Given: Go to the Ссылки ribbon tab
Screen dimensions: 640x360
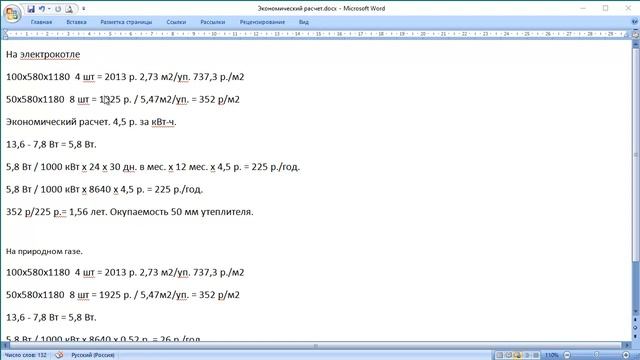Looking at the screenshot, I should 176,22.
